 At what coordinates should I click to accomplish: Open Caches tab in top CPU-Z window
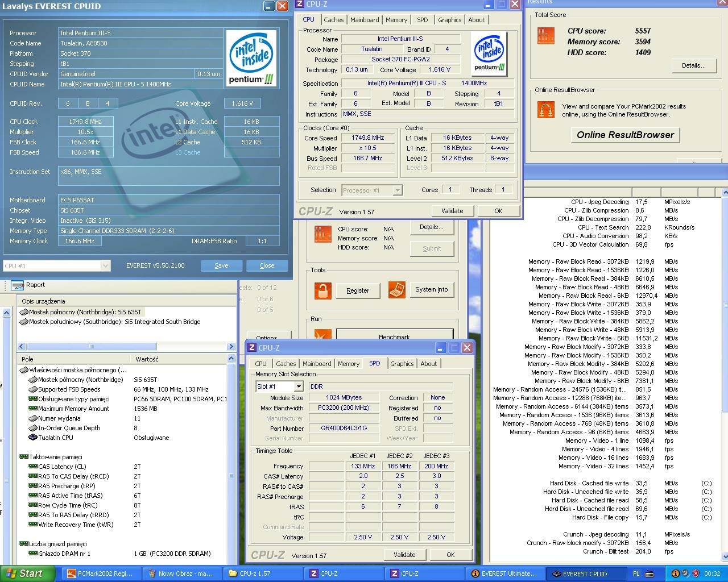[334, 20]
